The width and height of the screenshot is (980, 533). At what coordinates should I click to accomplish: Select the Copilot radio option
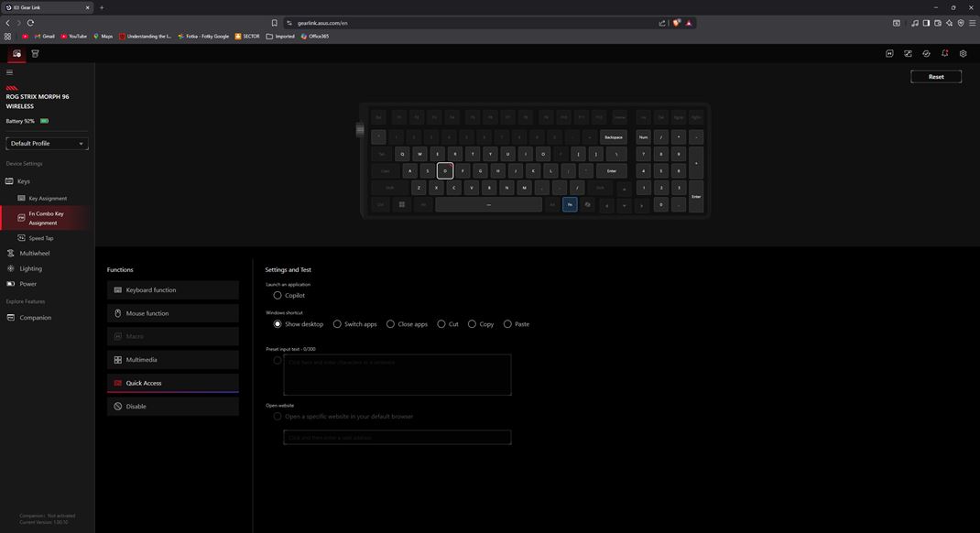278,295
